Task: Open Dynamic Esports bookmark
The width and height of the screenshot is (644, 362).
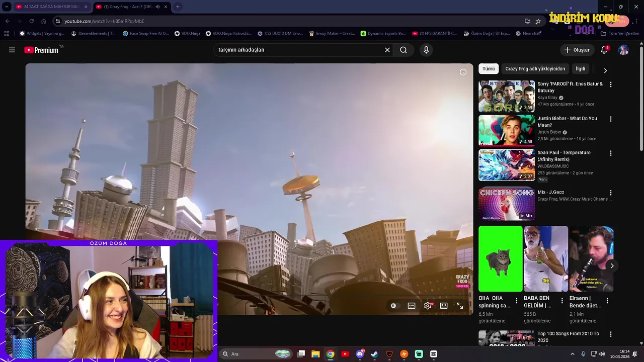Action: (383, 34)
